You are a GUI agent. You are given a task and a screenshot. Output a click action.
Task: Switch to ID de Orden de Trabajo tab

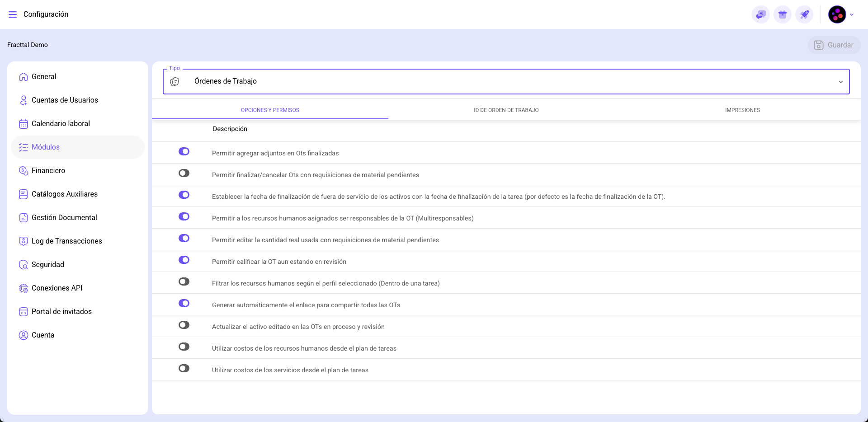click(x=506, y=110)
